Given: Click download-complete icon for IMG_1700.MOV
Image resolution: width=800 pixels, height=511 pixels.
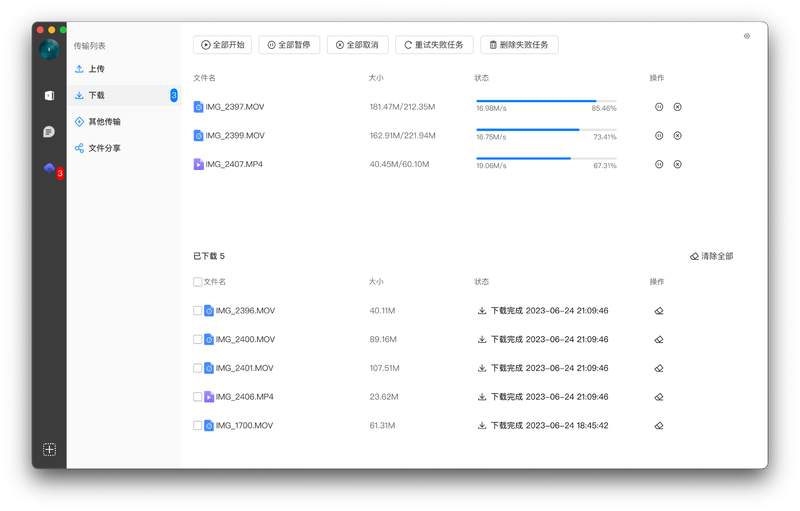Looking at the screenshot, I should coord(481,425).
